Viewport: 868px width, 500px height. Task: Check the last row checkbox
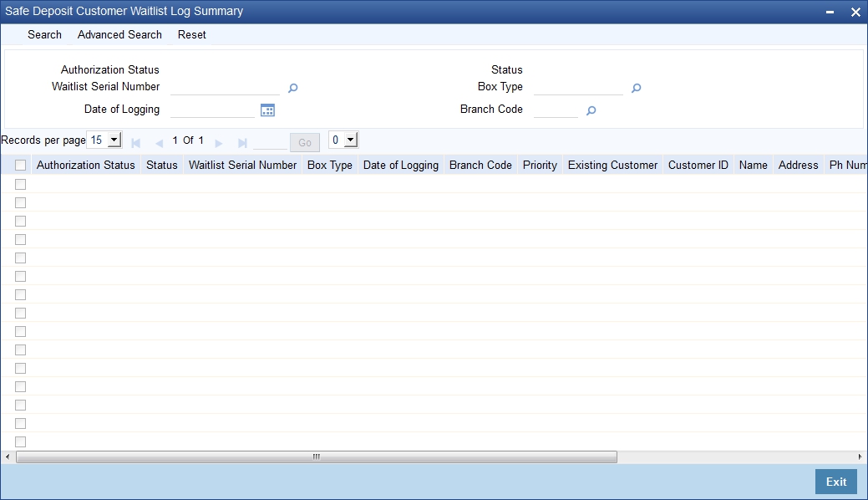(x=21, y=441)
